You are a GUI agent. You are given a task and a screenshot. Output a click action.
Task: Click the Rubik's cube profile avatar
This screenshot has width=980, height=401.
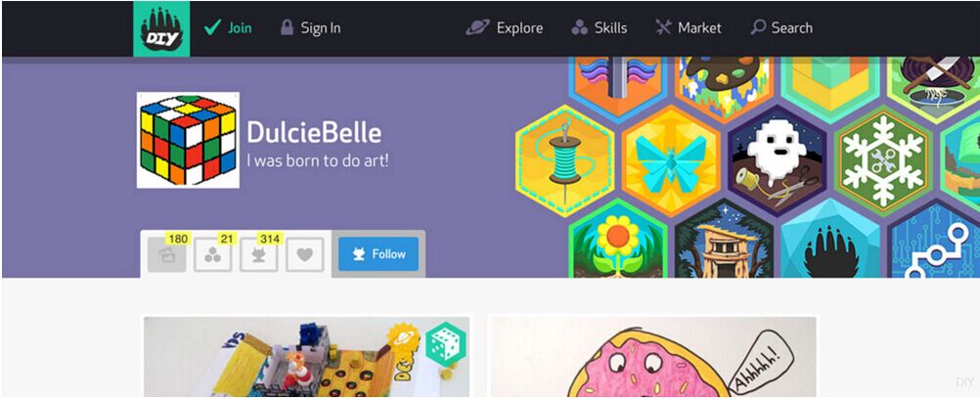[188, 140]
